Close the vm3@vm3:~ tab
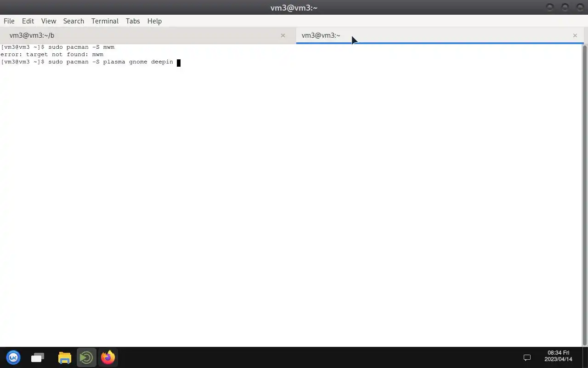Image resolution: width=588 pixels, height=368 pixels. [575, 35]
